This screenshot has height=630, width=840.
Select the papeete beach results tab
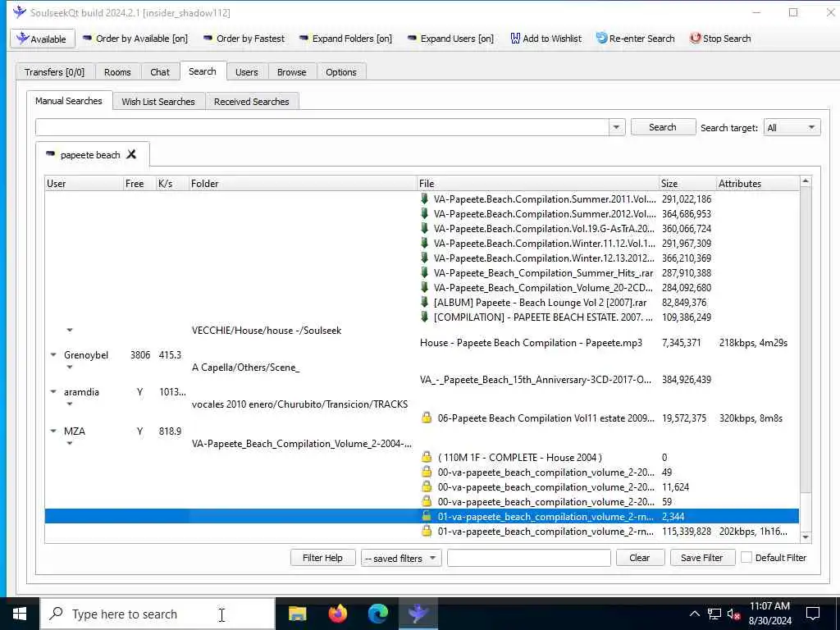click(x=90, y=155)
